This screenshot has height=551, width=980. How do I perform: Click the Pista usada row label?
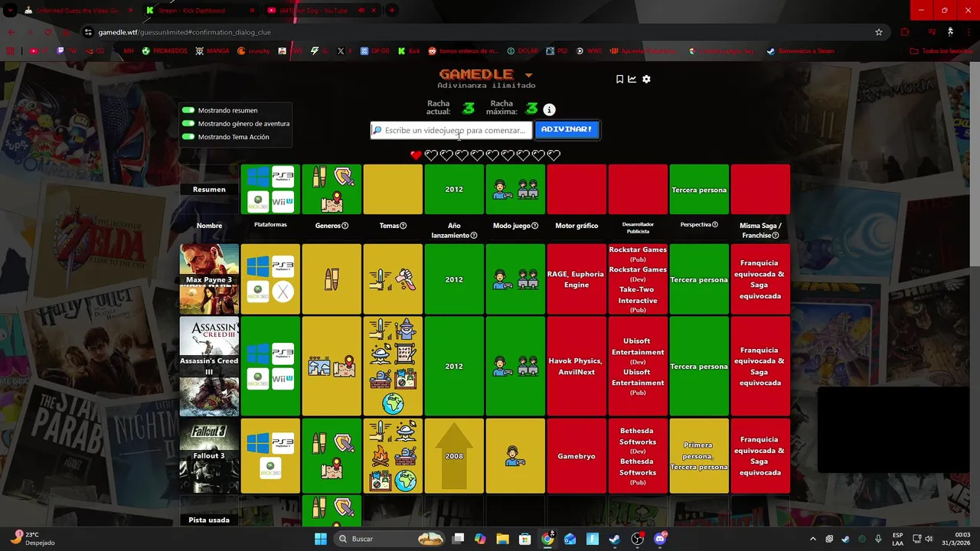209,520
